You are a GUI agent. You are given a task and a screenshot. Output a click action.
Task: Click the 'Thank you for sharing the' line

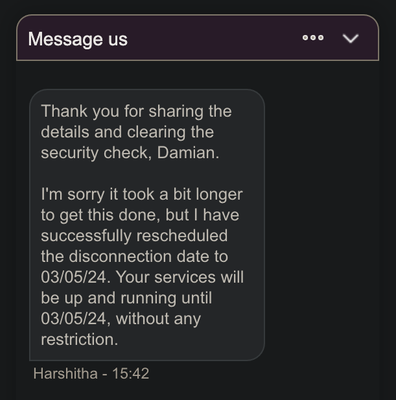136,111
